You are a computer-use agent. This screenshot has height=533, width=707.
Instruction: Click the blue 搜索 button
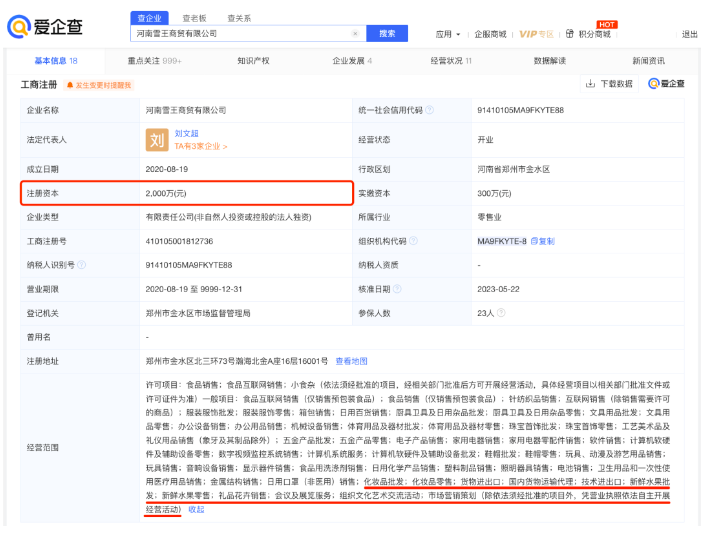[387, 33]
